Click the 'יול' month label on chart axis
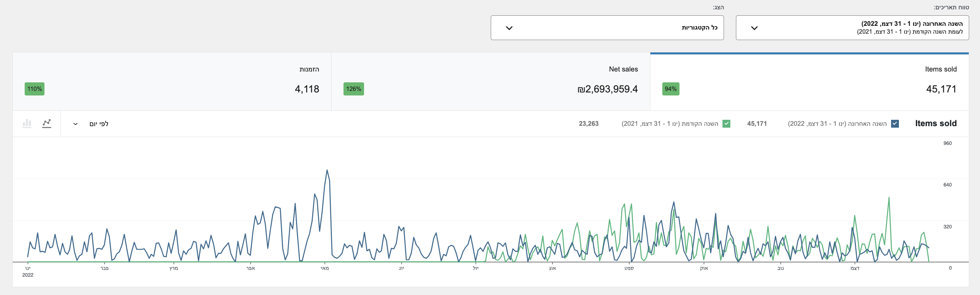980x295 pixels. click(x=475, y=268)
